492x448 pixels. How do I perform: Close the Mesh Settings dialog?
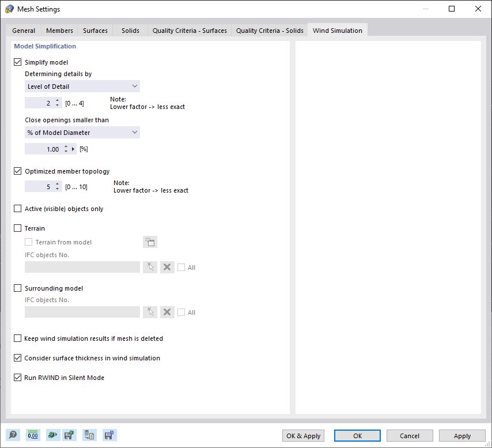pos(478,9)
